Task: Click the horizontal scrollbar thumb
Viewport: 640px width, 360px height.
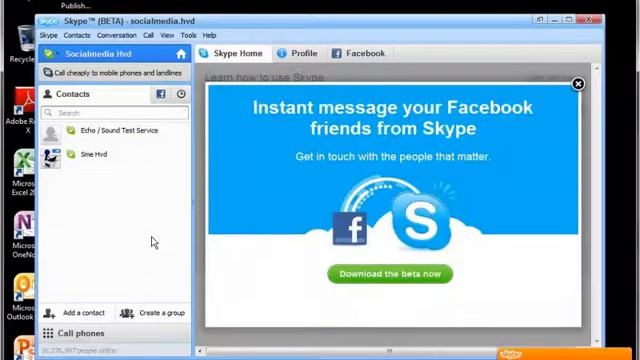Action: click(x=390, y=351)
